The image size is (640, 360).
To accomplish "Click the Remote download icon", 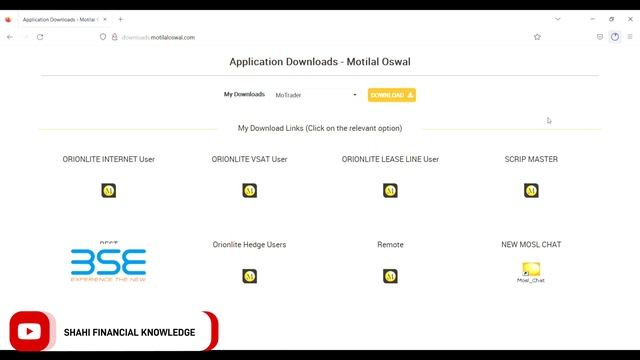I will [x=390, y=276].
